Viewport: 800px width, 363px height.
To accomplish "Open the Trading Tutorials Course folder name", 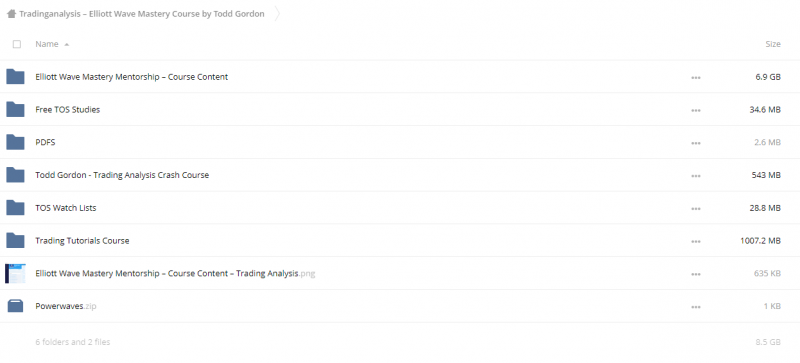I will [82, 240].
